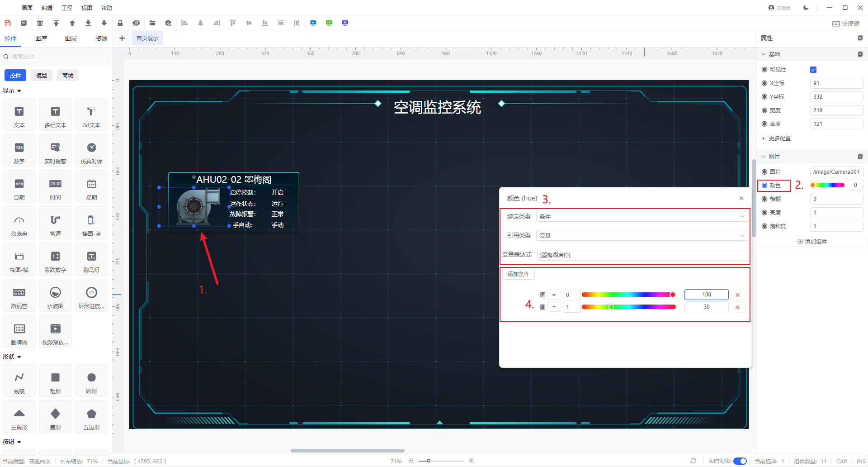This screenshot has width=868, height=467.
Task: Toggle the 实时渲染 switch
Action: click(x=740, y=461)
